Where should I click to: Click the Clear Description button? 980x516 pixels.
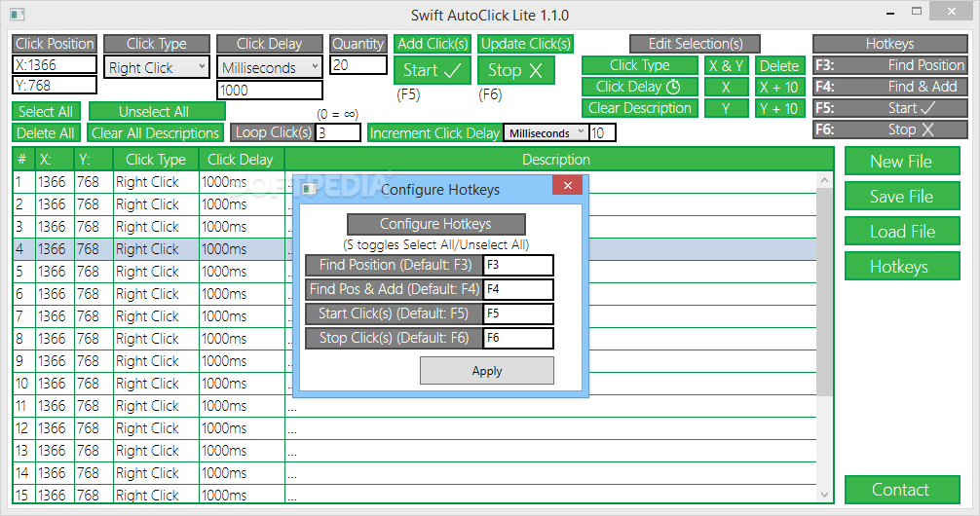click(x=639, y=108)
